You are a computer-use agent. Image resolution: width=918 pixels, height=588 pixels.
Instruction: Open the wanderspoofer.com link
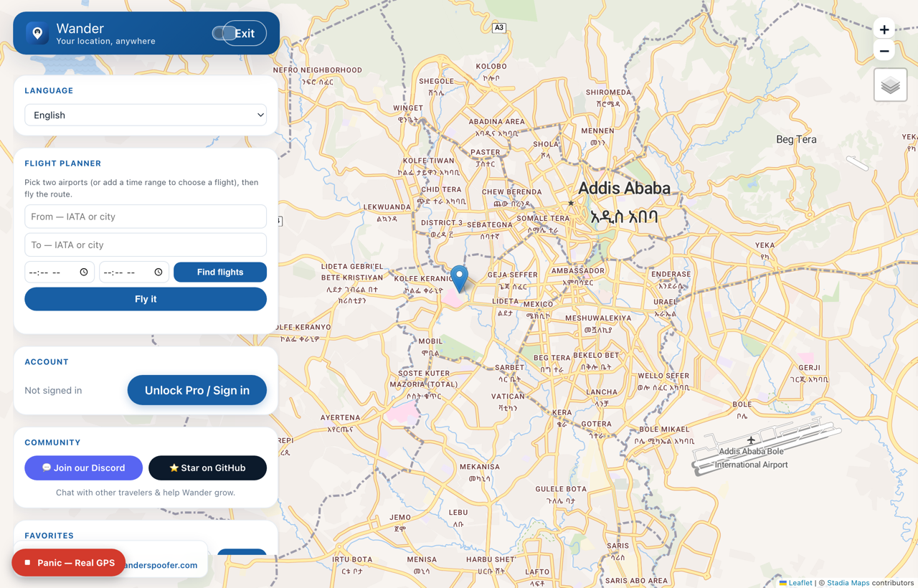click(160, 565)
